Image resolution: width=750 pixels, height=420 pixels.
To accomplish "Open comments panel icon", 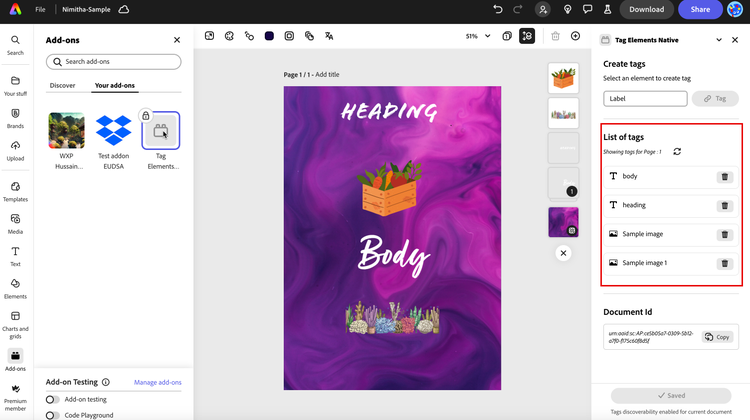I will coord(587,9).
